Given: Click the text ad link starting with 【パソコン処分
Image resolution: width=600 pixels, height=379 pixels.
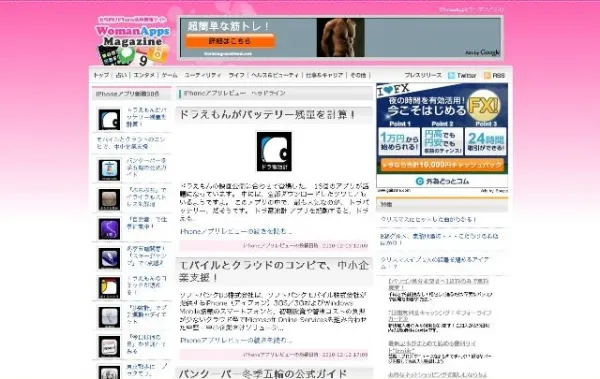Looking at the screenshot, I should pos(439,284).
